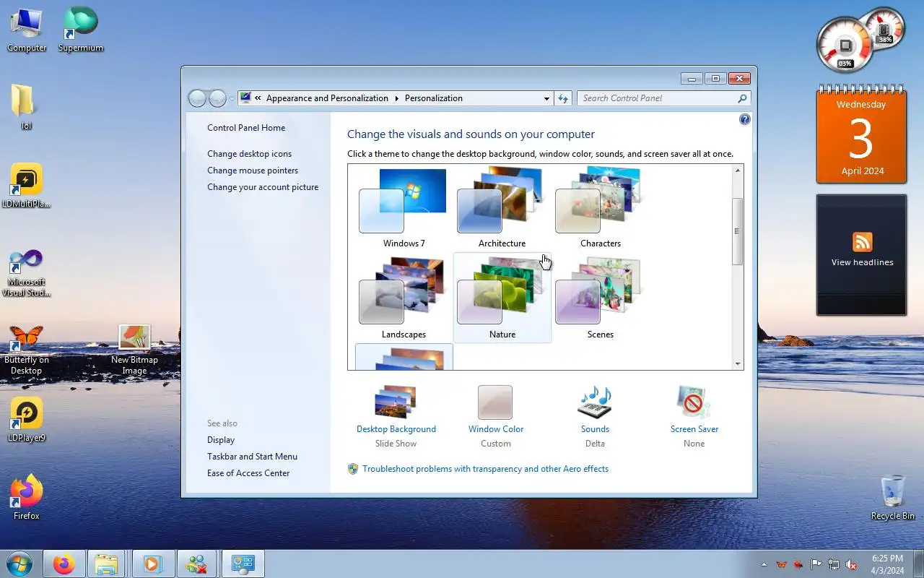Image resolution: width=924 pixels, height=578 pixels.
Task: Click the Window Color link
Action: 496,429
